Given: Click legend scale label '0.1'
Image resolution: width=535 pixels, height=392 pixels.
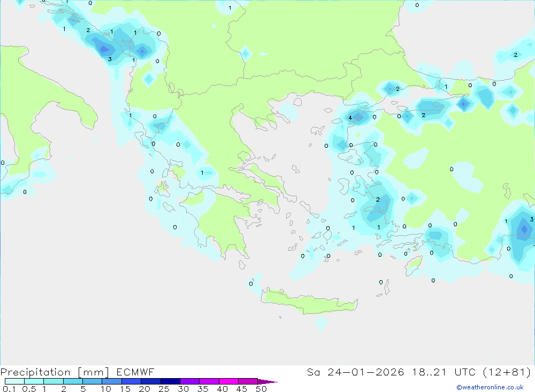Looking at the screenshot, I should (9, 389).
